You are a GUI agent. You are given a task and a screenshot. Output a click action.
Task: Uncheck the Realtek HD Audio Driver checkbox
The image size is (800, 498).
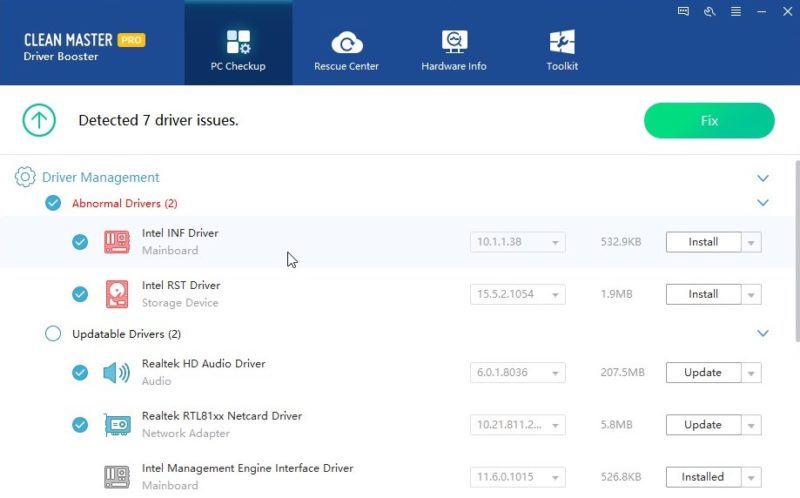[x=80, y=372]
